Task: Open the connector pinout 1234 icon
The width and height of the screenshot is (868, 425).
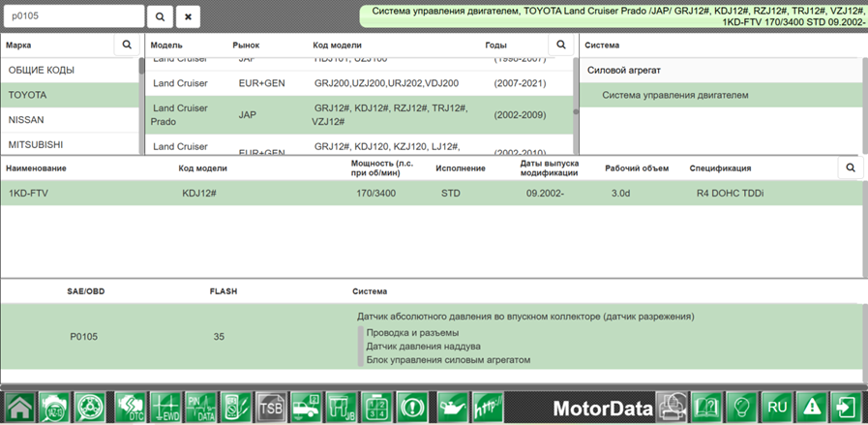Action: [x=377, y=408]
